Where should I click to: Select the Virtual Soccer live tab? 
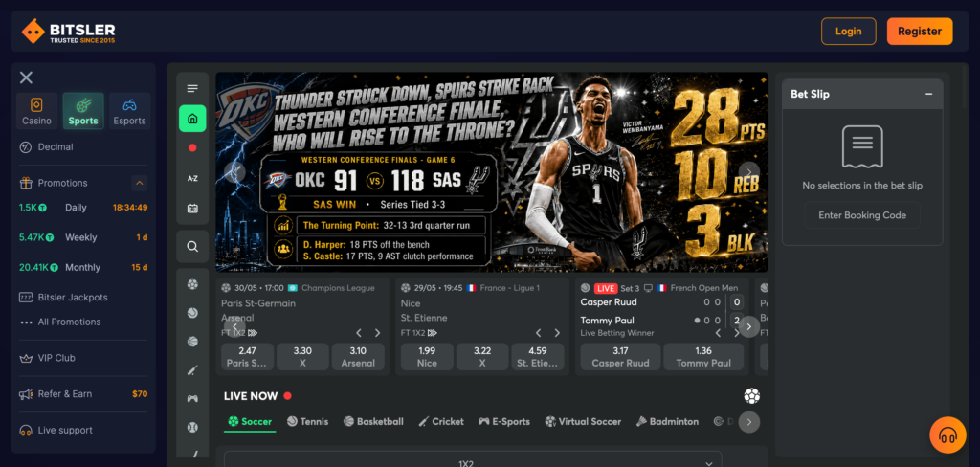click(583, 422)
